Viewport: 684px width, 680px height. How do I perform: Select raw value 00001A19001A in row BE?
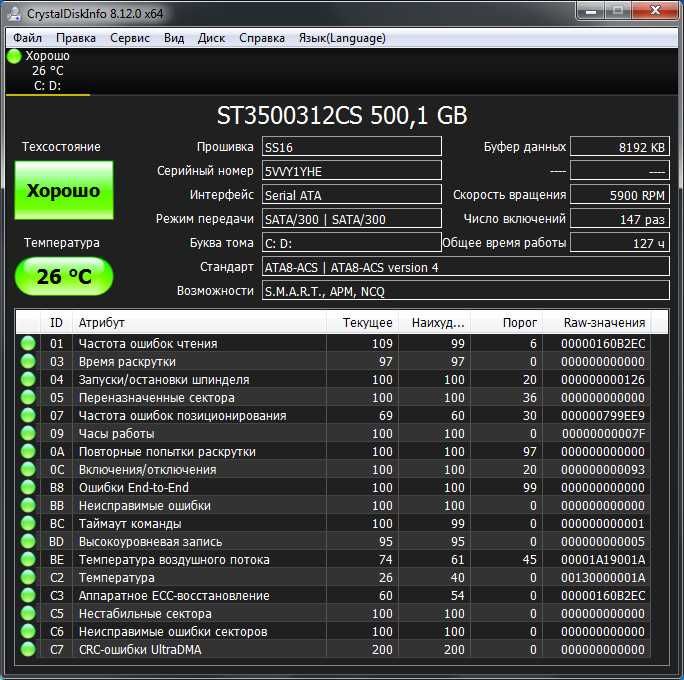[603, 560]
